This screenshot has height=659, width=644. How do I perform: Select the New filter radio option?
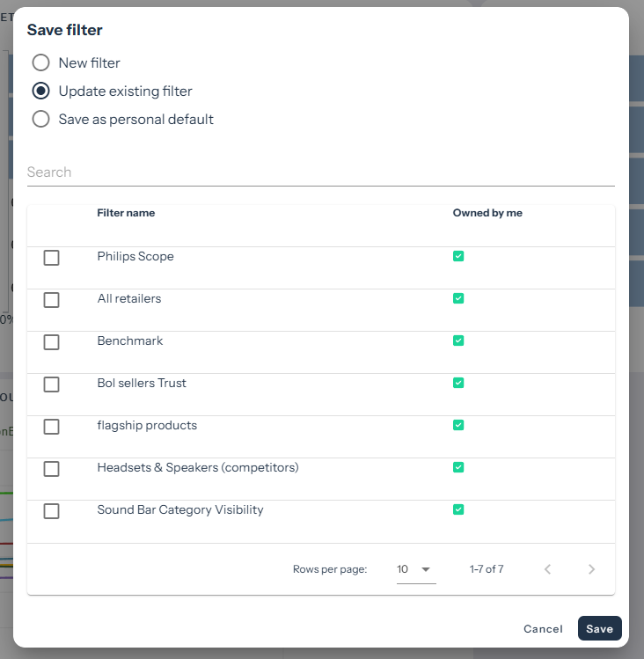pyautogui.click(x=40, y=62)
